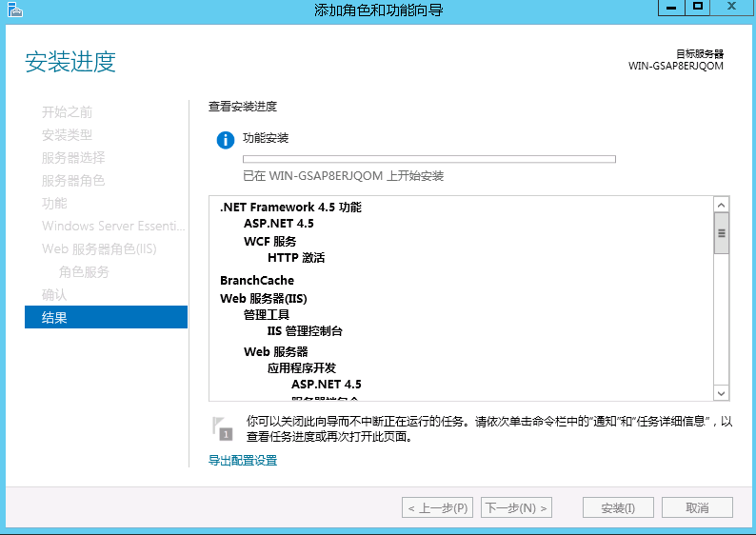The width and height of the screenshot is (756, 535).
Task: Minimize the wizard window
Action: pyautogui.click(x=670, y=7)
